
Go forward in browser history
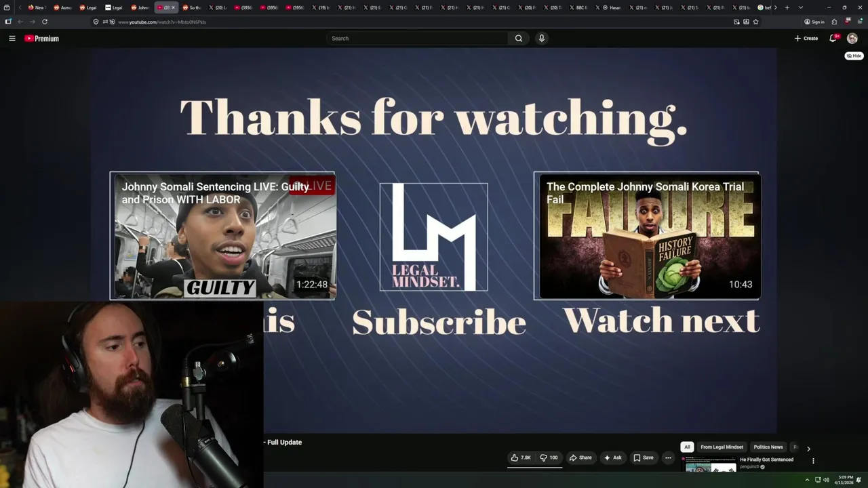(32, 22)
